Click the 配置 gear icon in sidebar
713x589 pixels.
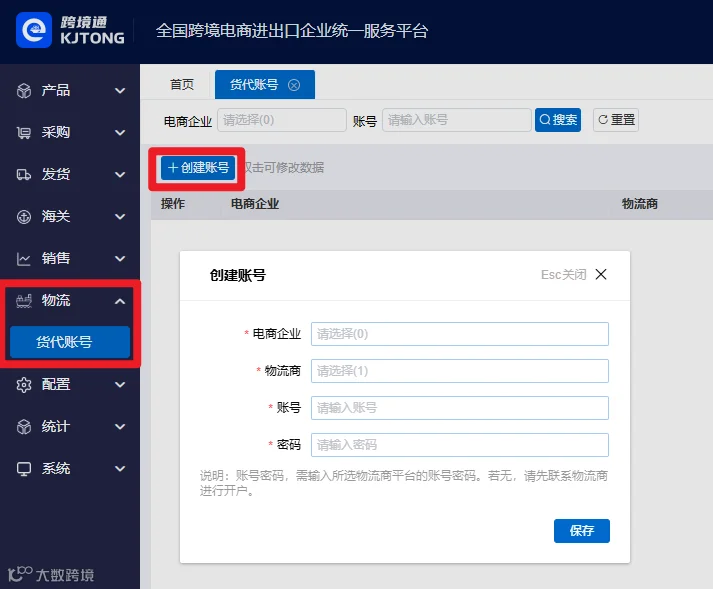click(24, 385)
